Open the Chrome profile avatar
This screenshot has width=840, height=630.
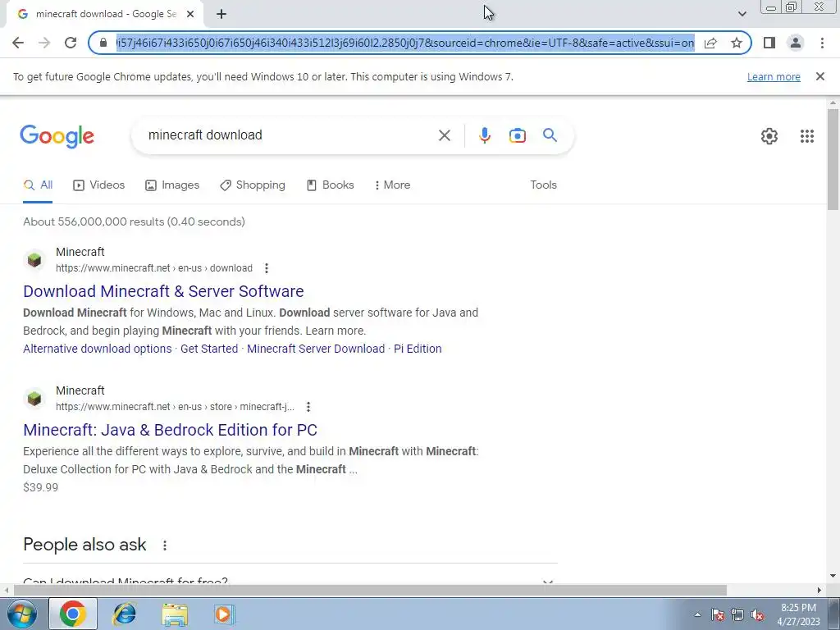point(796,43)
